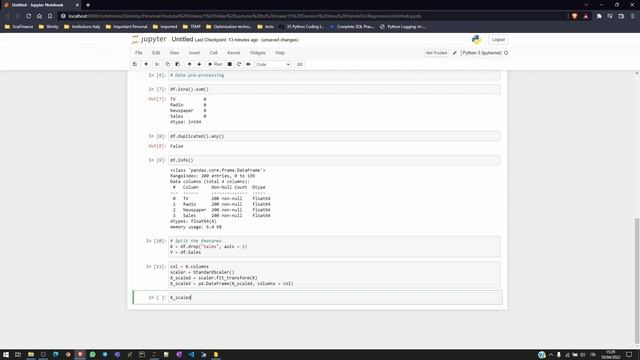Go back in browser history

click(7, 16)
